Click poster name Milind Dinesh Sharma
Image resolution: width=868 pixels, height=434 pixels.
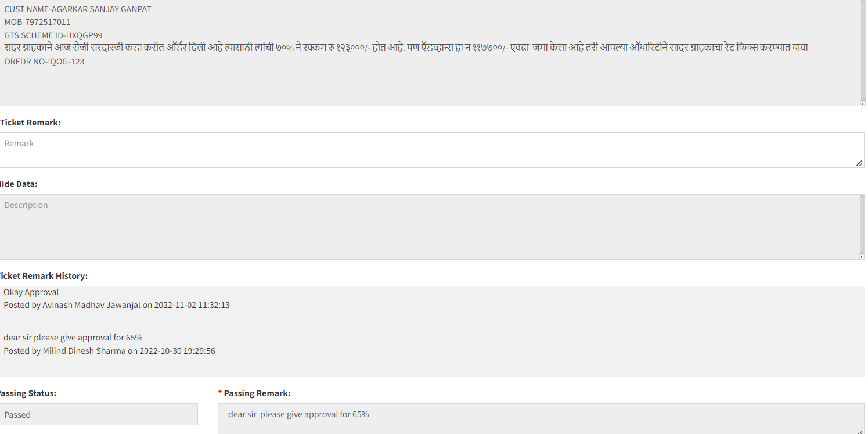click(84, 351)
